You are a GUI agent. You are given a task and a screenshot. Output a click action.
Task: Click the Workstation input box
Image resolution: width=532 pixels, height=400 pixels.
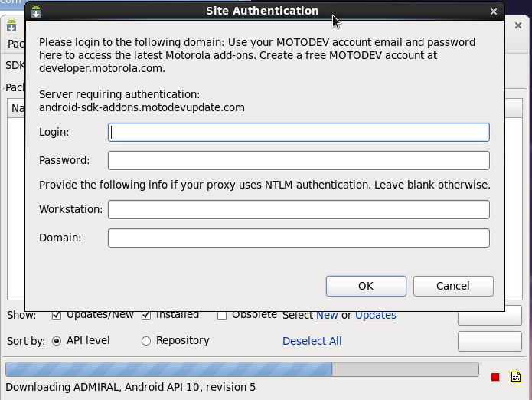[x=299, y=209]
